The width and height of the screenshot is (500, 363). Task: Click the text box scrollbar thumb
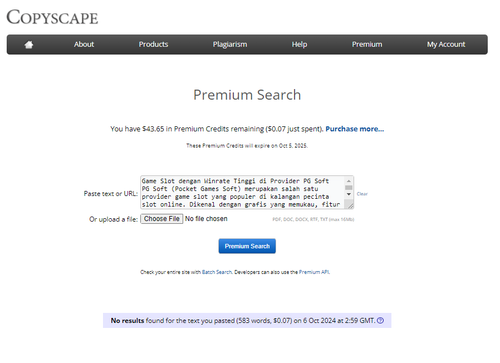coord(349,188)
